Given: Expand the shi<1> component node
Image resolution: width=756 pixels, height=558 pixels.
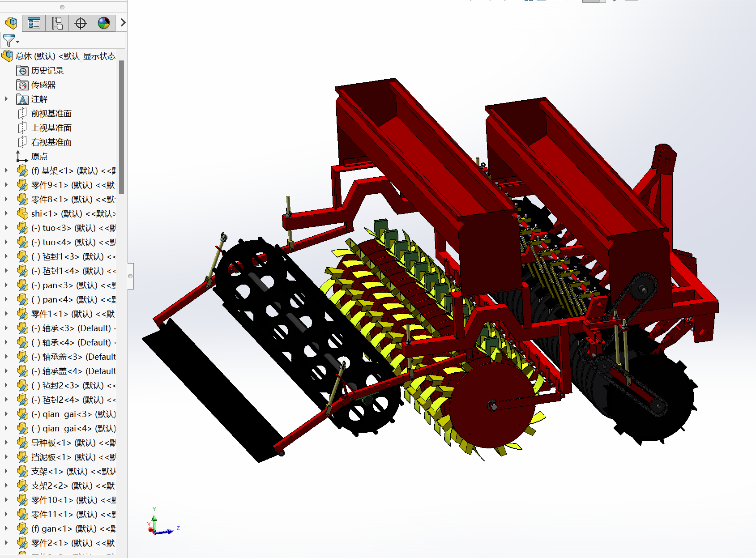Looking at the screenshot, I should click(x=6, y=213).
